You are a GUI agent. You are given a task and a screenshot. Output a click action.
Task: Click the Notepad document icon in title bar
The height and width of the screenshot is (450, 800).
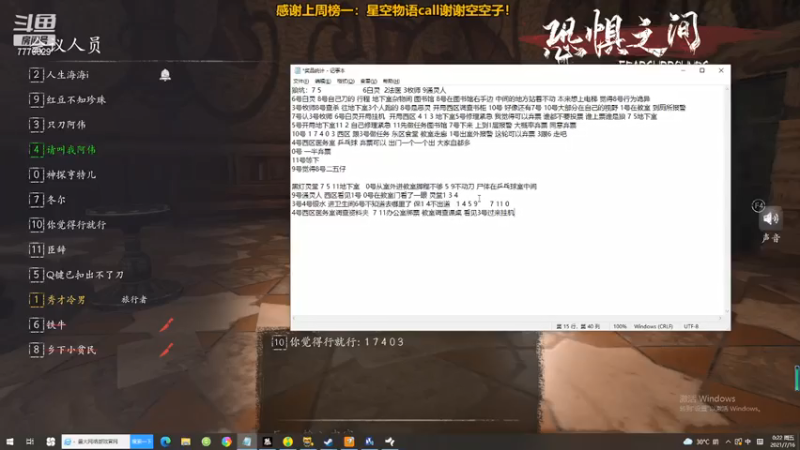tap(297, 70)
